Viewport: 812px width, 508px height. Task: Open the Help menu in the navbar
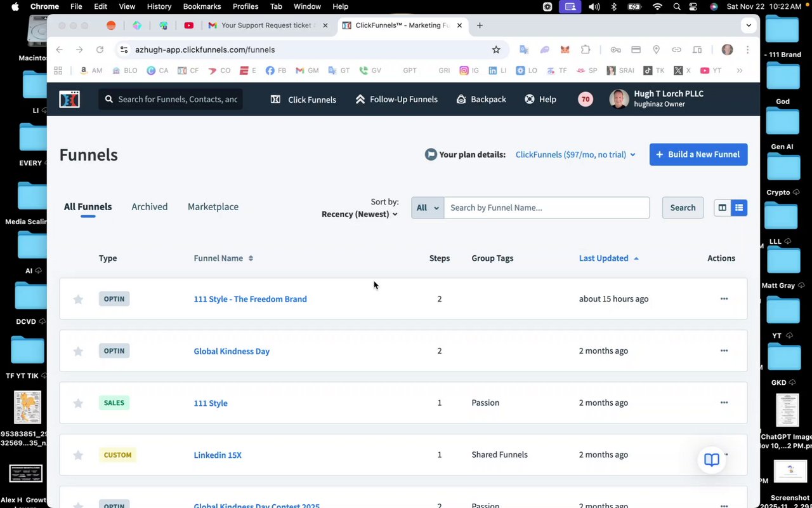[x=540, y=99]
